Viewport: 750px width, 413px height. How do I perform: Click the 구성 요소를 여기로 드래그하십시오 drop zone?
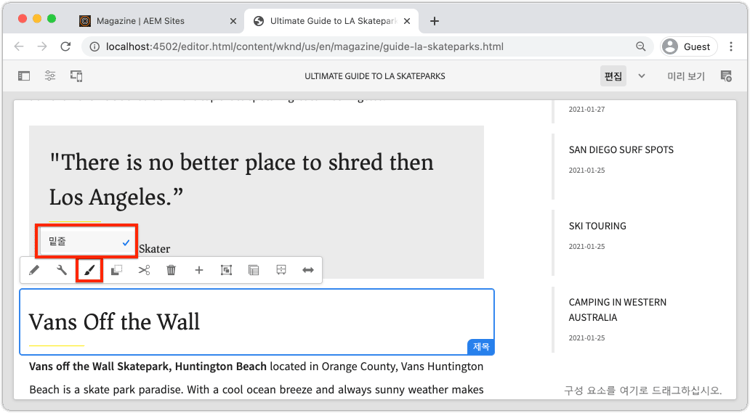642,391
